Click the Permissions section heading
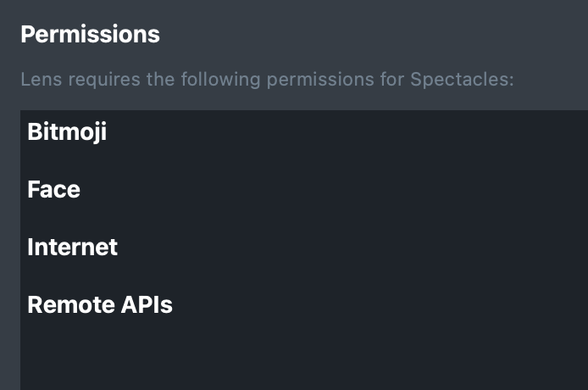This screenshot has height=390, width=588. tap(90, 35)
